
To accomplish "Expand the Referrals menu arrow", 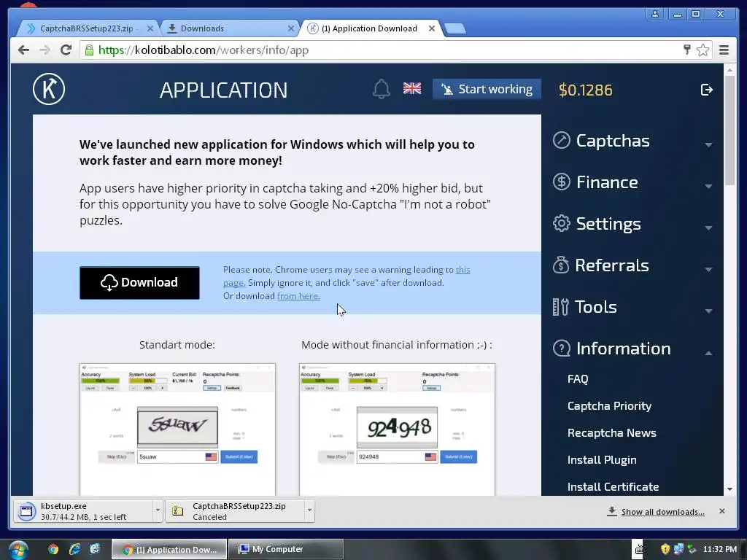I will pos(708,269).
